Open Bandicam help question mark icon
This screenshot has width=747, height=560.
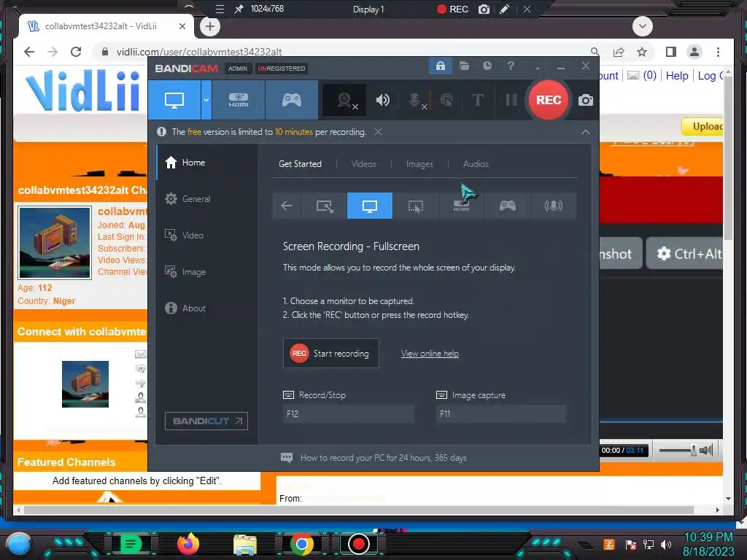tap(510, 66)
